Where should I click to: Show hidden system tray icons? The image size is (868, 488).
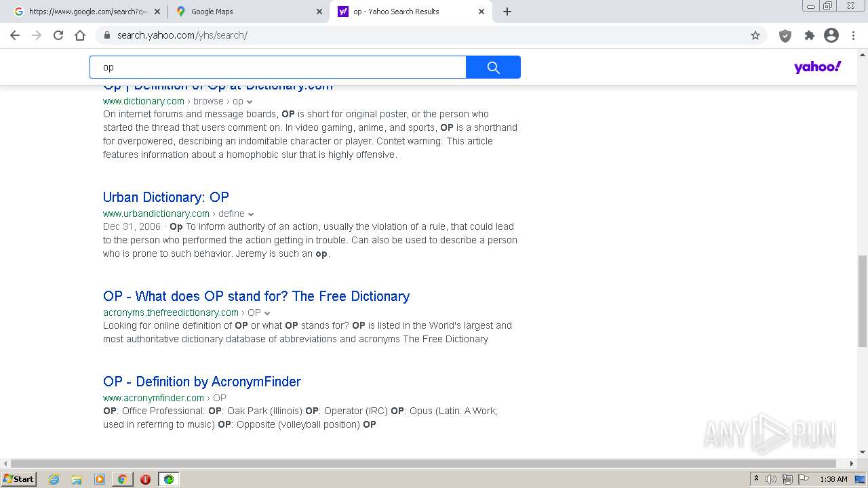click(756, 479)
